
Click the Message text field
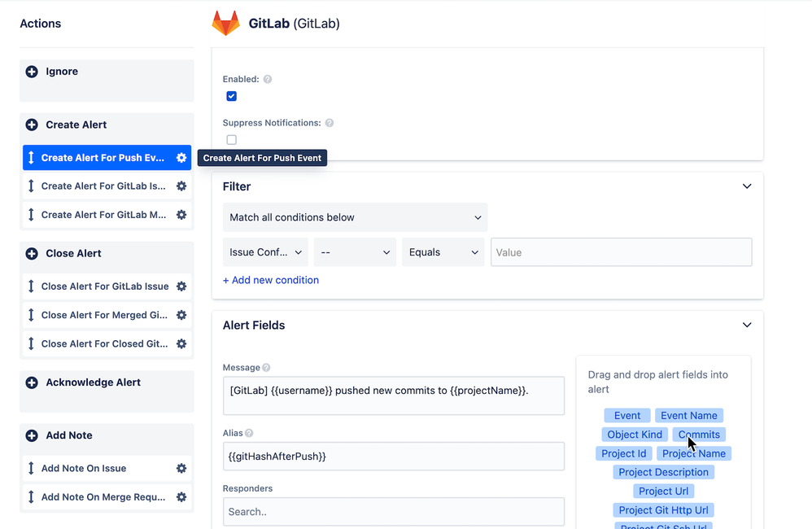[x=394, y=396]
